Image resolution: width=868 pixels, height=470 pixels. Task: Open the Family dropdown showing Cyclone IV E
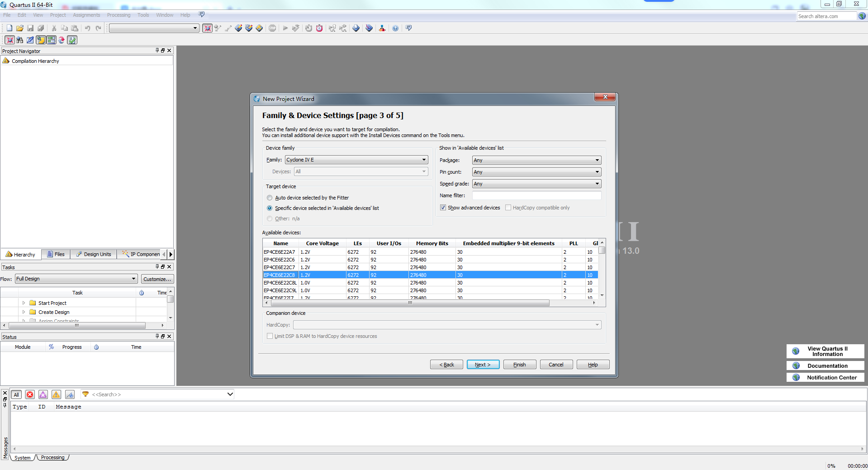point(356,160)
